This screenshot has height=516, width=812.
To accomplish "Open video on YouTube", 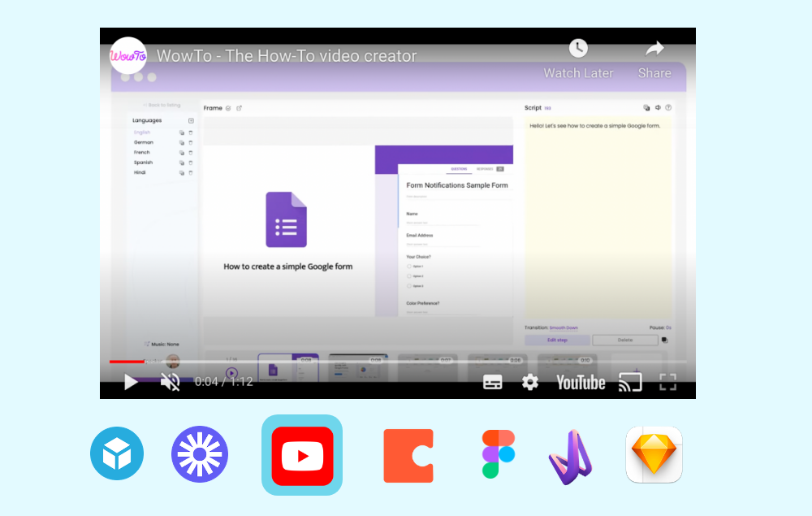I will click(x=581, y=382).
